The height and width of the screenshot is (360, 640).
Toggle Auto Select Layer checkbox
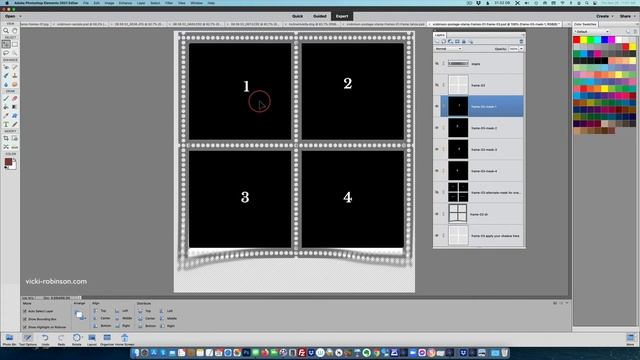[x=25, y=311]
